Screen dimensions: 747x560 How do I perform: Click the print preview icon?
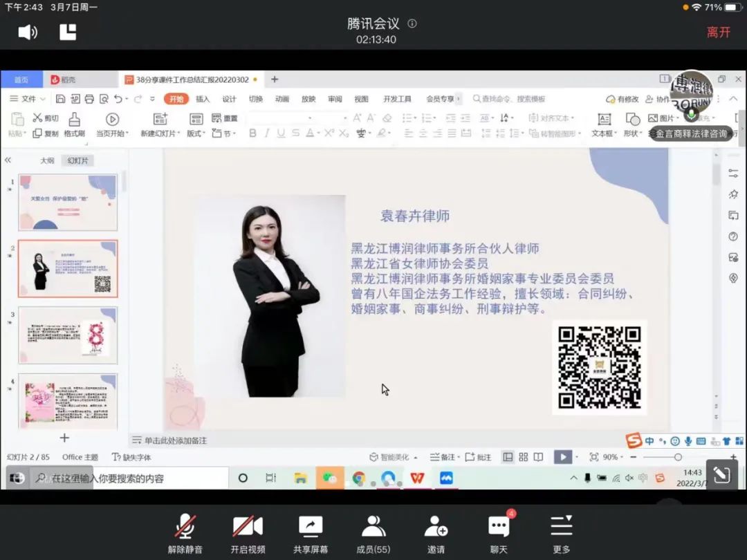[104, 99]
